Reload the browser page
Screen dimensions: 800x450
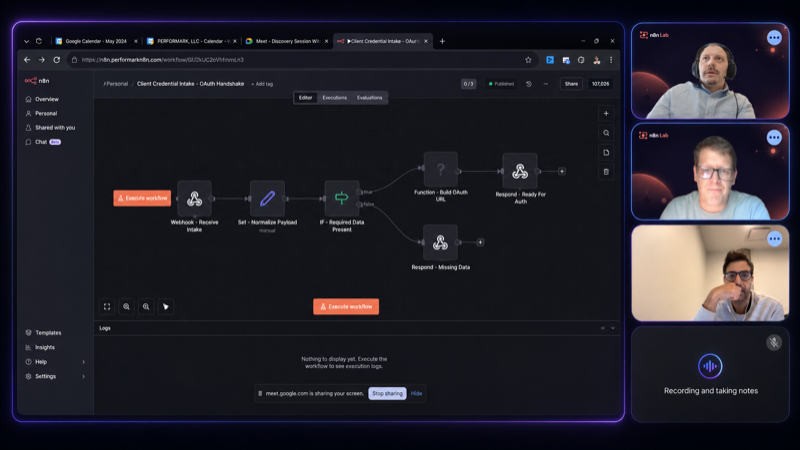(57, 60)
